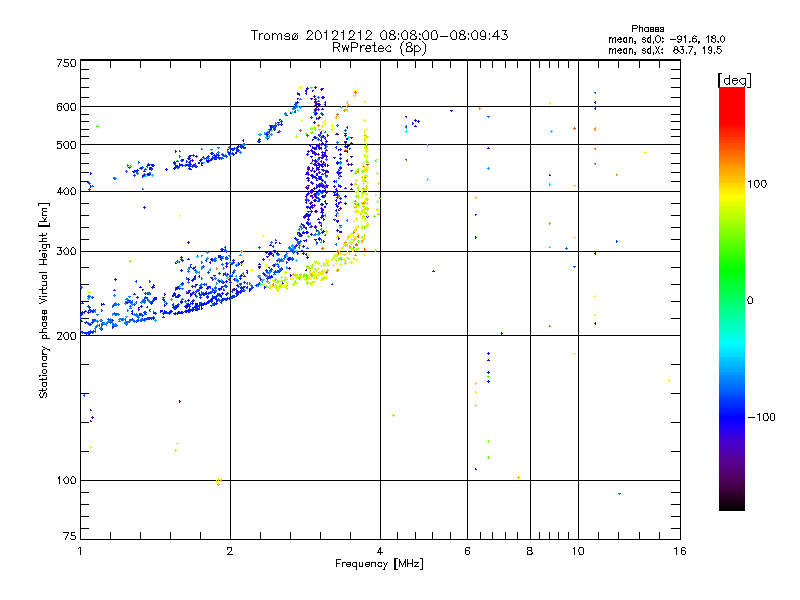The width and height of the screenshot is (800, 600).
Task: Click the y-axis tick label '400'
Action: pyautogui.click(x=66, y=192)
